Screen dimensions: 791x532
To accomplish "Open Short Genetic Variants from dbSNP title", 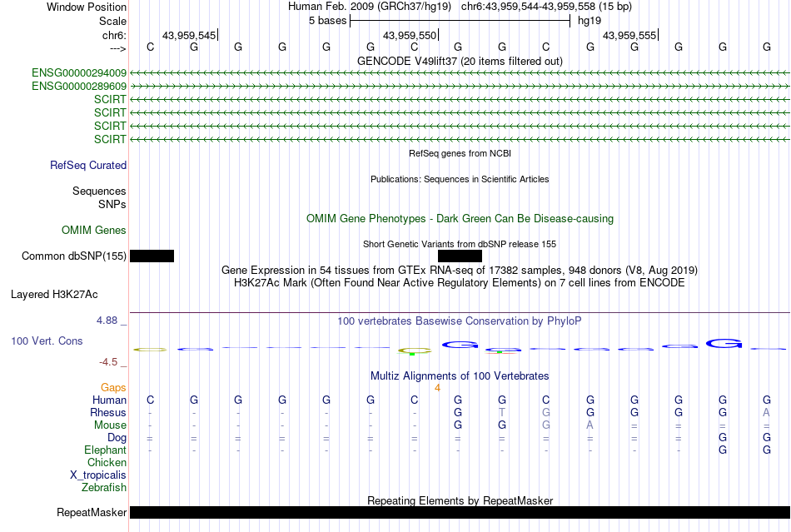I will coord(460,244).
